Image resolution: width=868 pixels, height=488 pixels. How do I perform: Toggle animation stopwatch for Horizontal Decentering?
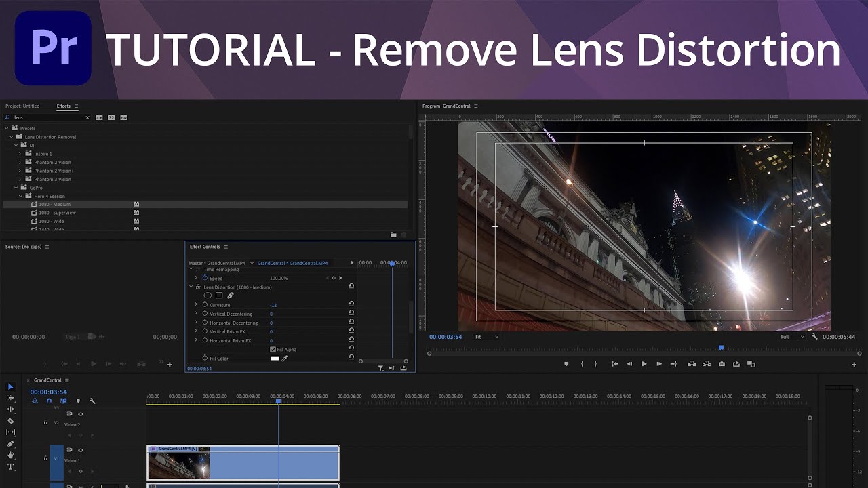[205, 323]
